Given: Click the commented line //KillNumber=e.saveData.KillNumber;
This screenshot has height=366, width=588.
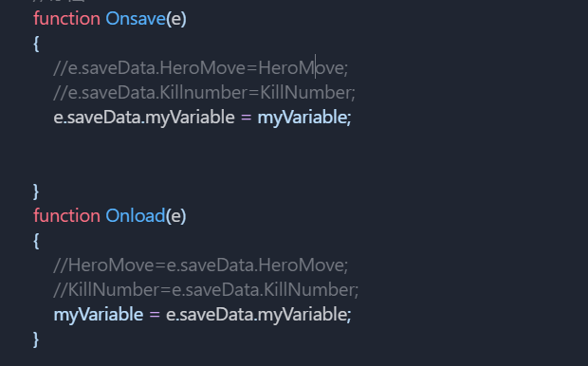Looking at the screenshot, I should (x=206, y=290).
